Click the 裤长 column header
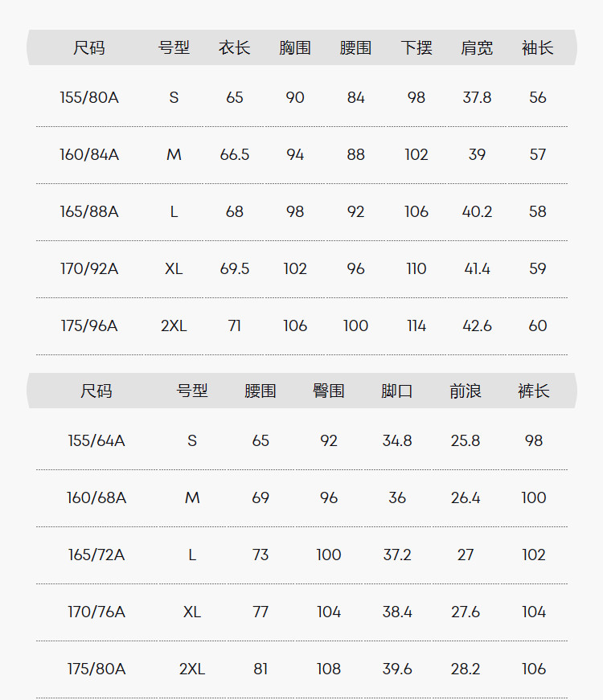 534,391
